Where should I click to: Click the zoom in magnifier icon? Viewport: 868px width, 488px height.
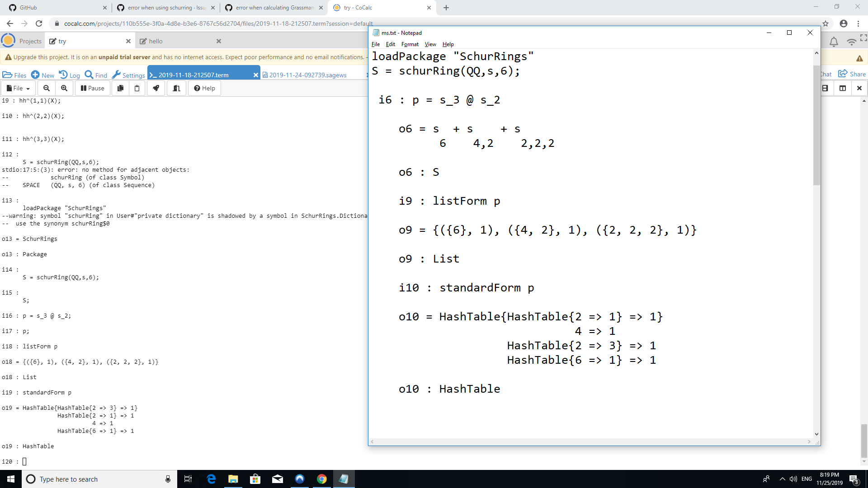pos(64,88)
